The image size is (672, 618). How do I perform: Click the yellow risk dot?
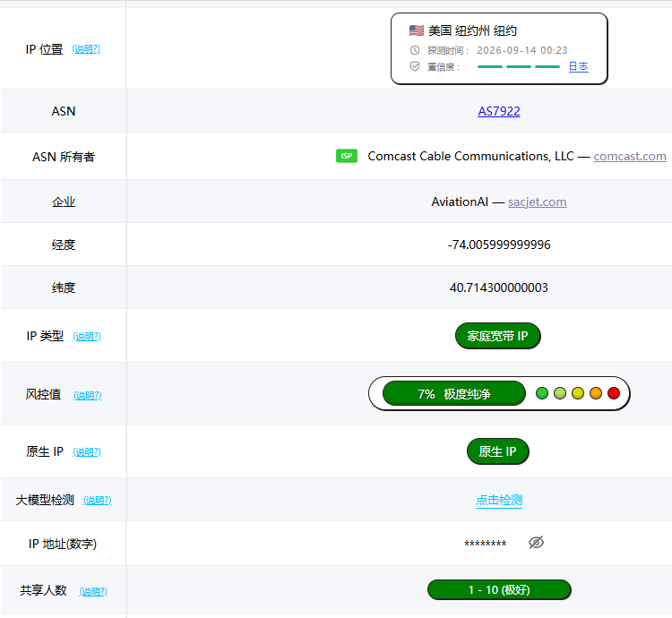tap(578, 393)
